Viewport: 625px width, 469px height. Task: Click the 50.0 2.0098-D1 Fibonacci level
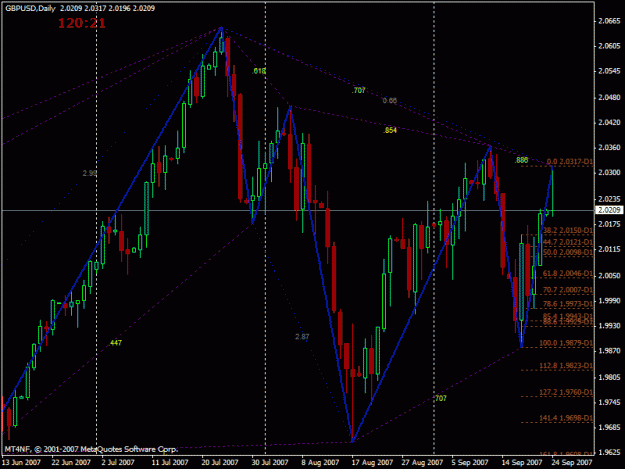(568, 252)
